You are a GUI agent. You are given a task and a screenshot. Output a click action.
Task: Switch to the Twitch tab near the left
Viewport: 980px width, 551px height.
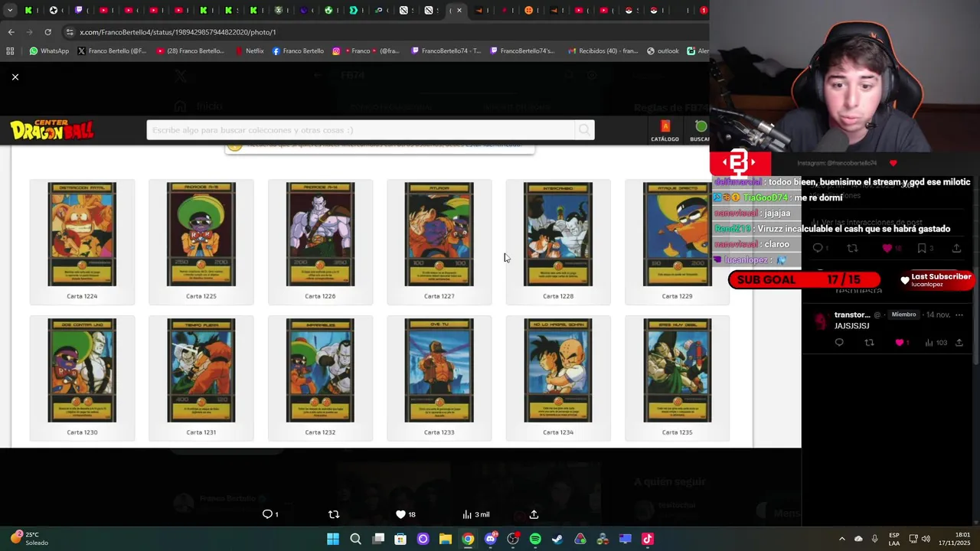pyautogui.click(x=79, y=11)
